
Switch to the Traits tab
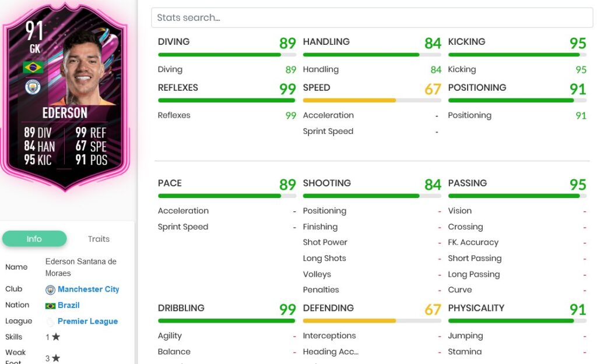pos(98,239)
